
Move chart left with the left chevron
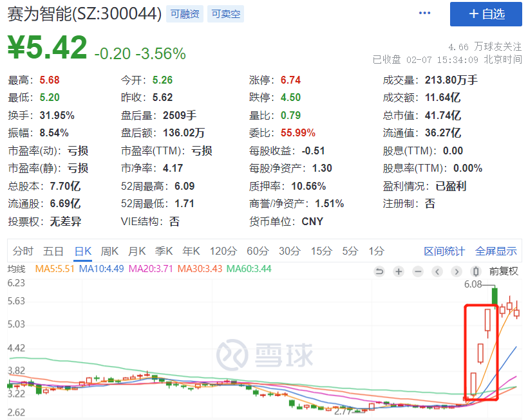[437, 271]
